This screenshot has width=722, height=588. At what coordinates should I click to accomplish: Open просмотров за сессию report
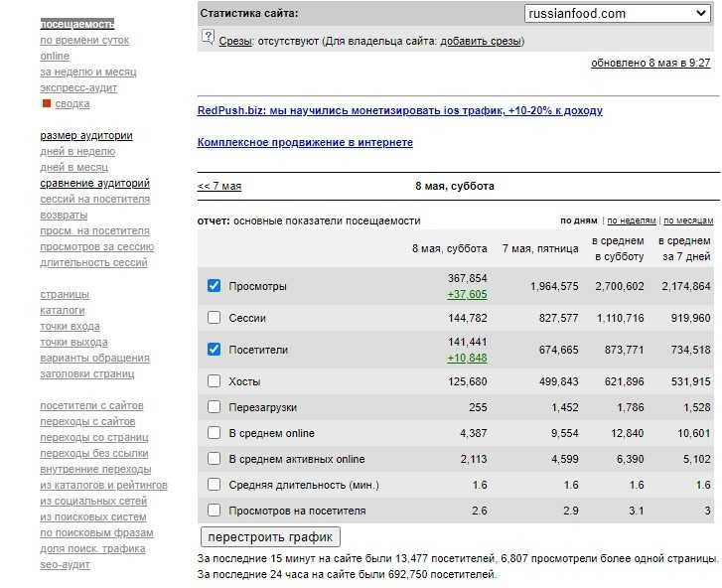coord(96,246)
